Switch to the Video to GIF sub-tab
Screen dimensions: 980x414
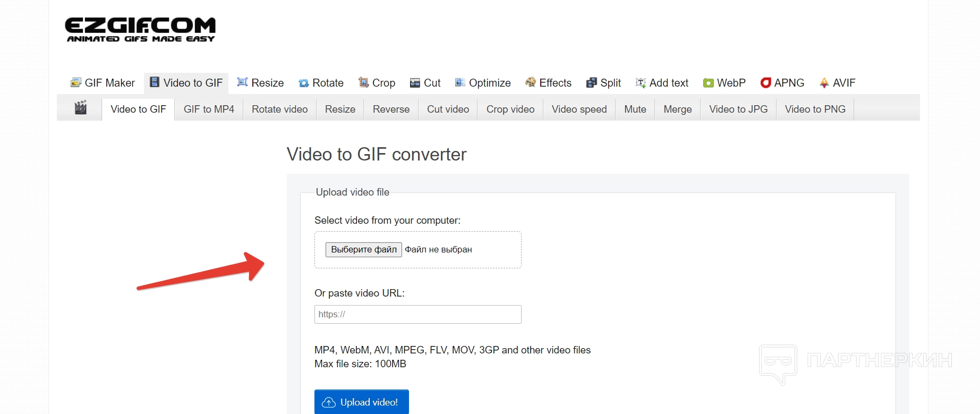pyautogui.click(x=138, y=109)
